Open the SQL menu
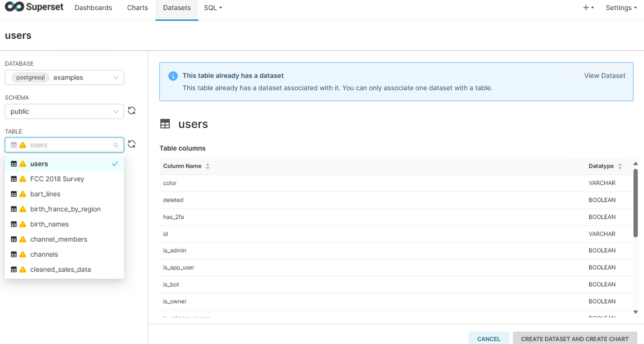This screenshot has width=644, height=344. (x=213, y=8)
